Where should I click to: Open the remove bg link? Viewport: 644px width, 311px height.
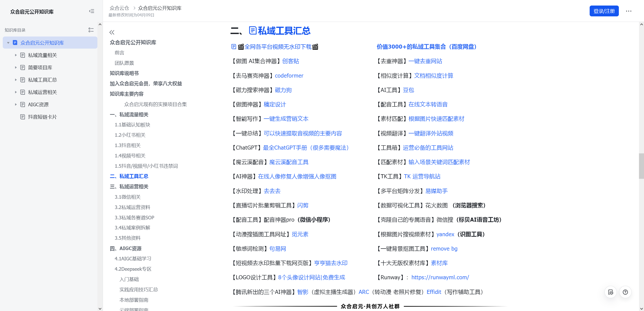coord(444,249)
